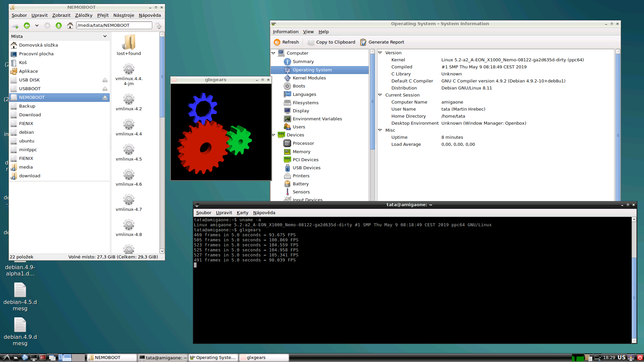
Task: Collapse the Computer tree node
Action: click(x=273, y=53)
